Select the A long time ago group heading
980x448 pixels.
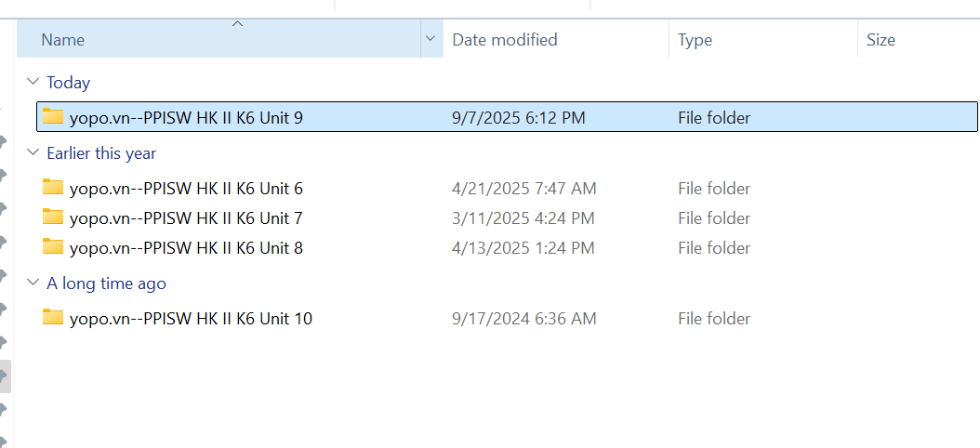tap(106, 283)
